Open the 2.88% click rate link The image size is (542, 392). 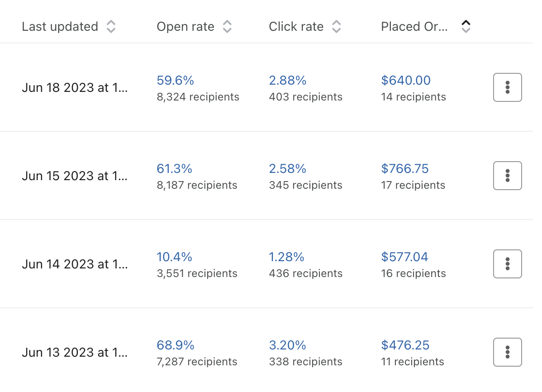tap(287, 81)
